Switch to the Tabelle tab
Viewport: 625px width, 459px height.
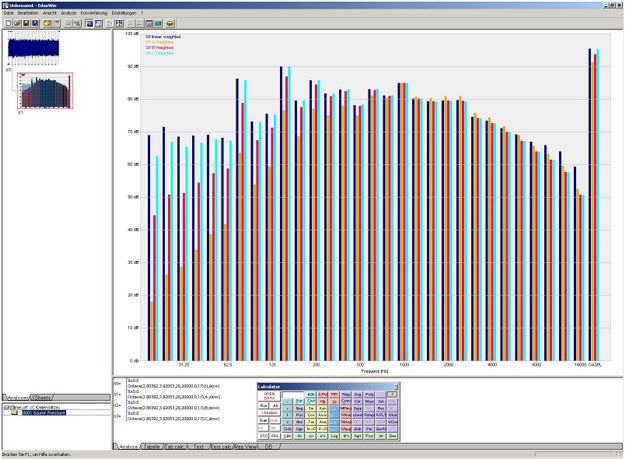[152, 446]
